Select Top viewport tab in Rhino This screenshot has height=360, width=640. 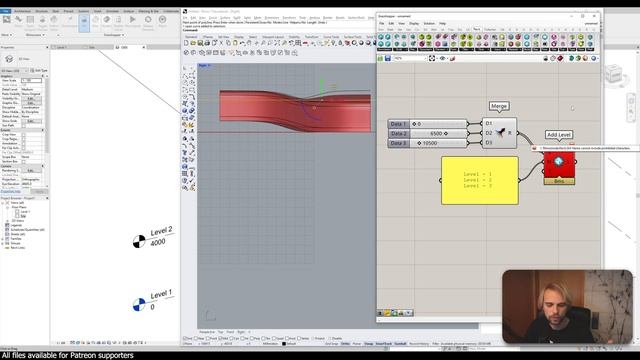click(220, 332)
